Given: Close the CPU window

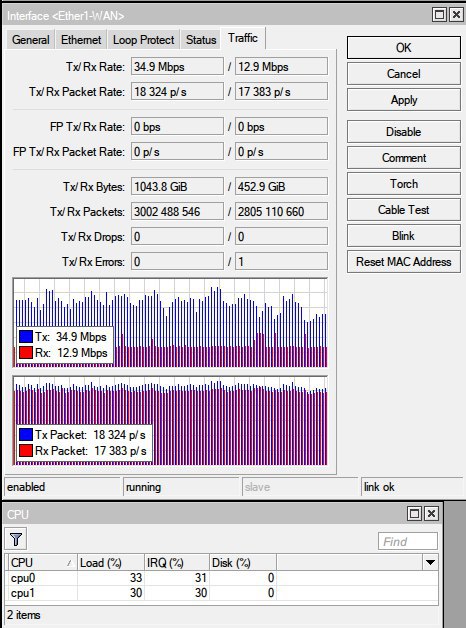Looking at the screenshot, I should tap(431, 513).
